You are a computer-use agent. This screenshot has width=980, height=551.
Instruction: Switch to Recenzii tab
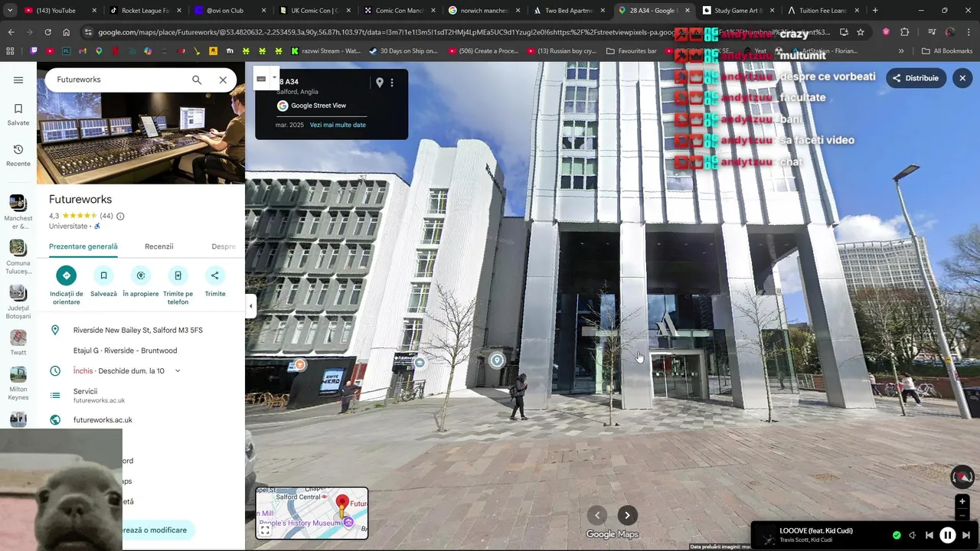coord(159,246)
